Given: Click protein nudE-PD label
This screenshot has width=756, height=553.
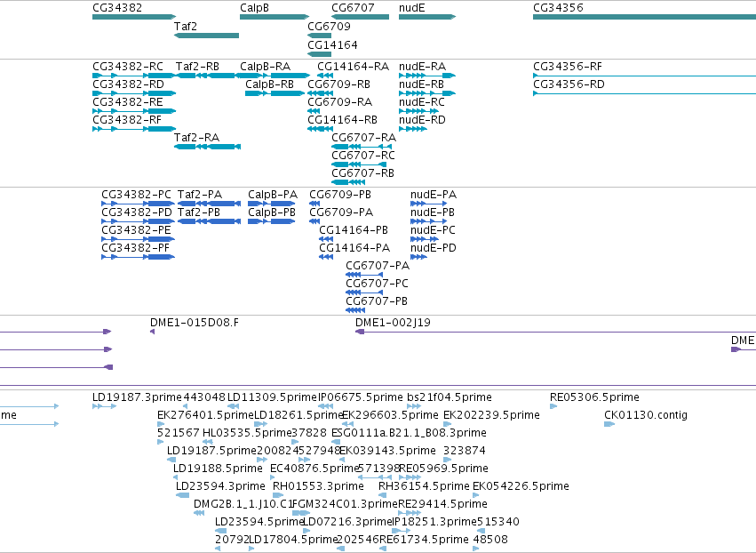Looking at the screenshot, I should 433,248.
